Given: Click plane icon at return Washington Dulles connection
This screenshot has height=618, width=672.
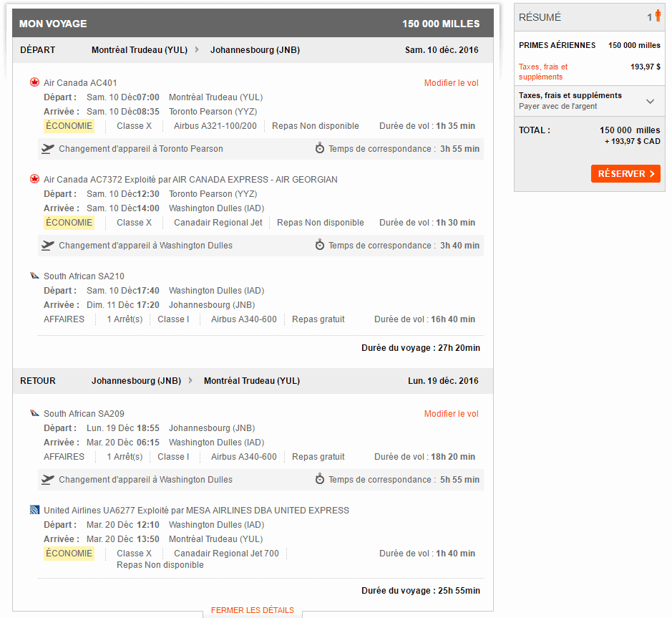Looking at the screenshot, I should coord(48,480).
